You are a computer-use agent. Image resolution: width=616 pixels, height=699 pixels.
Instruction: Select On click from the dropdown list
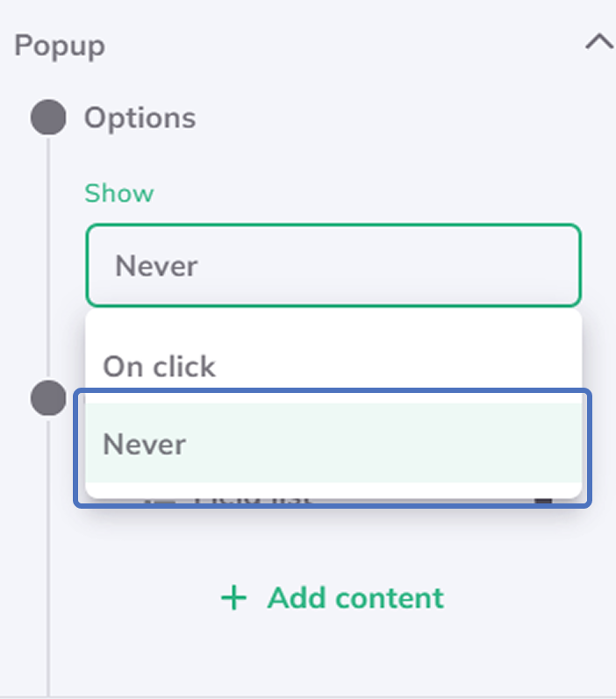(x=159, y=366)
